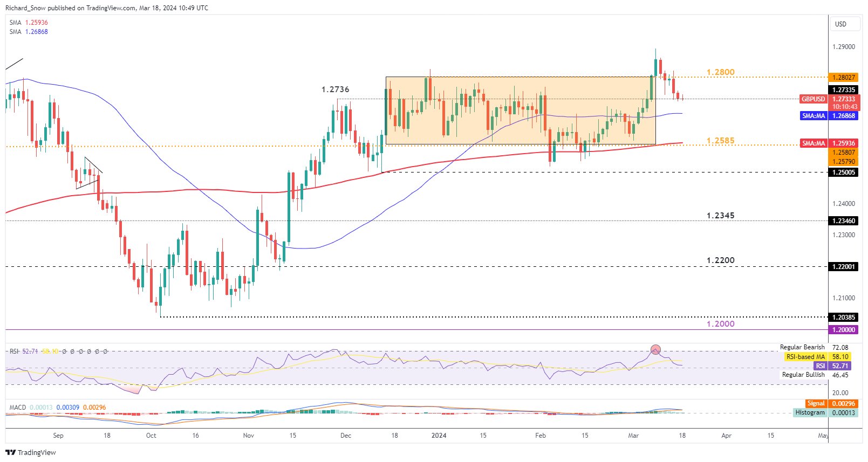The width and height of the screenshot is (868, 462).
Task: Click the orange 1.2585 level label
Action: pyautogui.click(x=721, y=141)
